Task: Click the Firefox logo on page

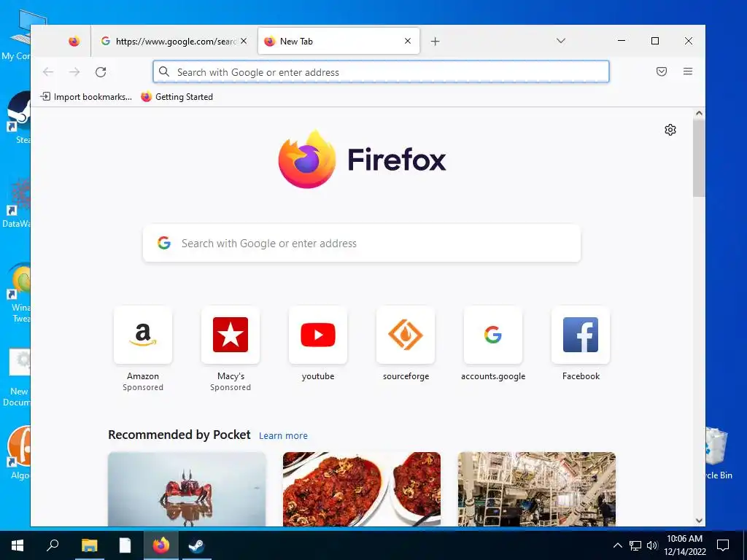Action: click(x=362, y=159)
